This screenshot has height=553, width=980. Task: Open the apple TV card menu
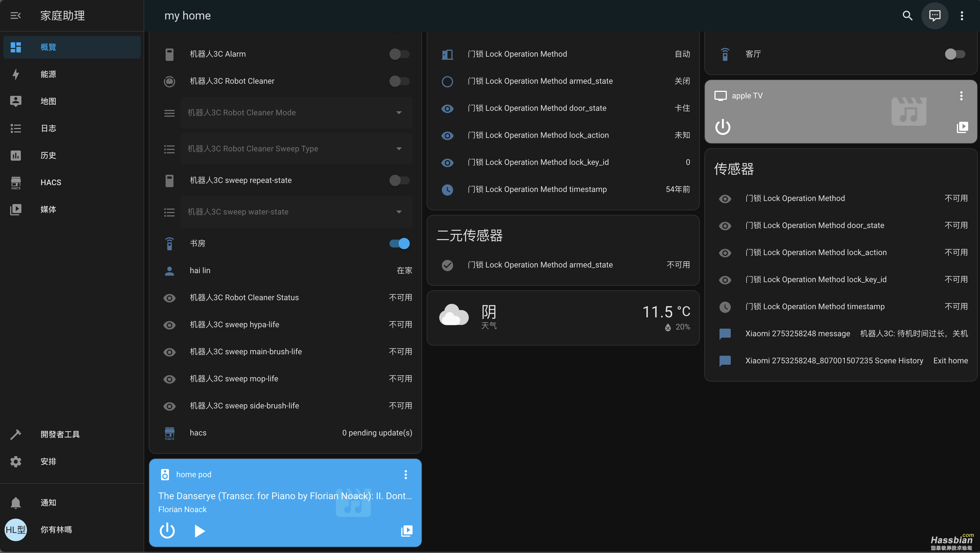tap(961, 96)
